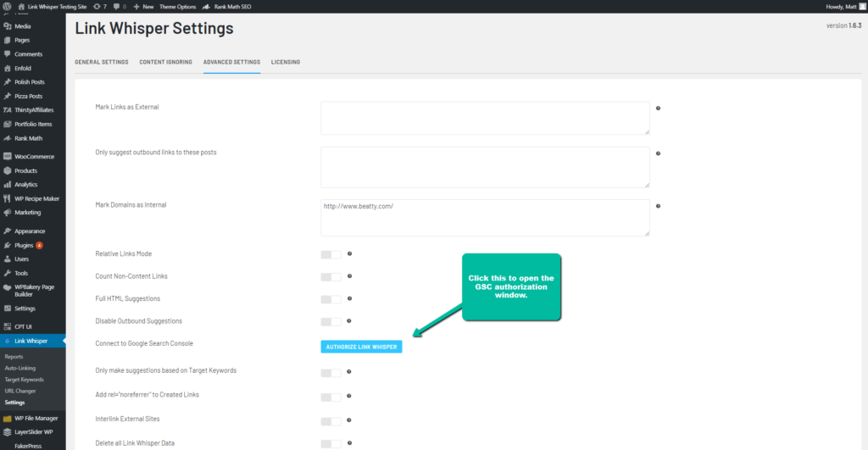Click help icon beside Count Non-Content Links
This screenshot has width=868, height=450.
349,275
